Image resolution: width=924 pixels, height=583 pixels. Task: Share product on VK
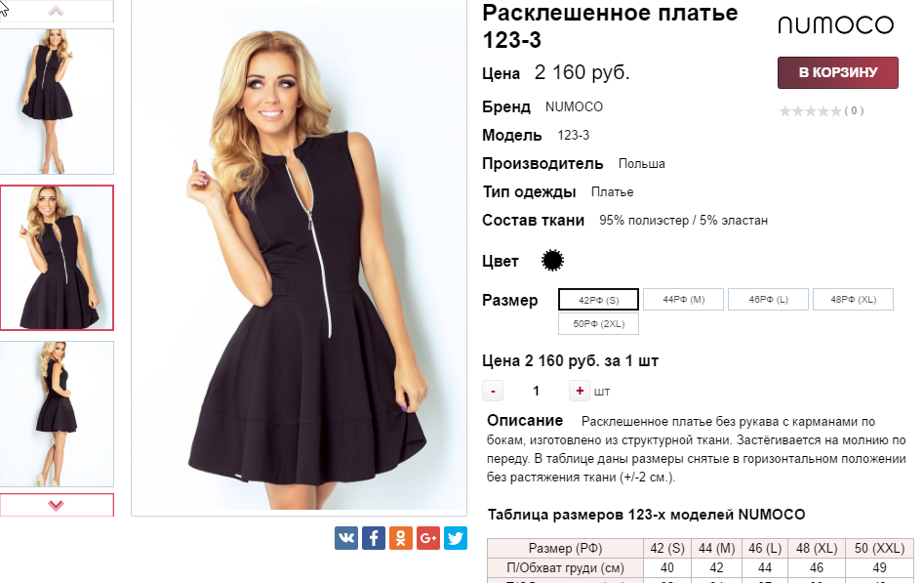tap(346, 538)
